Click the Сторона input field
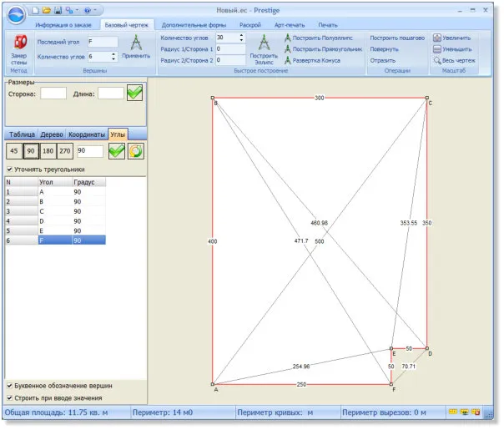The height and width of the screenshot is (430, 504). [53, 94]
